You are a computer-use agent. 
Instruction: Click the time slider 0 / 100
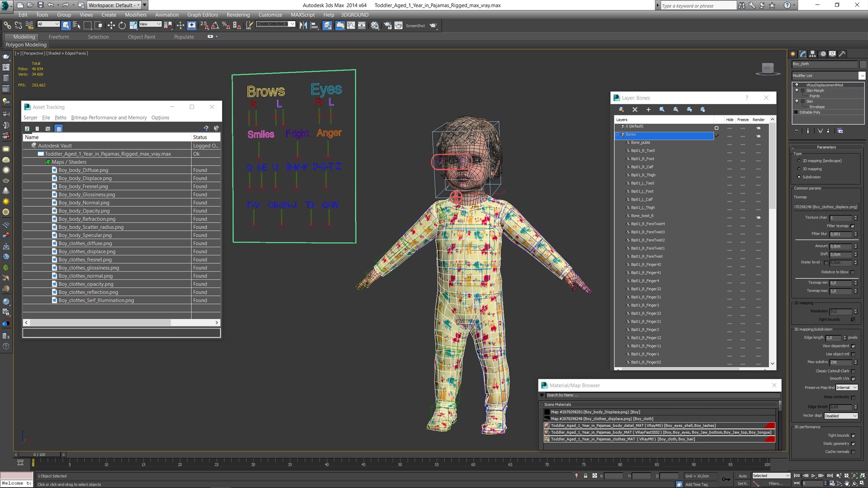click(x=39, y=455)
